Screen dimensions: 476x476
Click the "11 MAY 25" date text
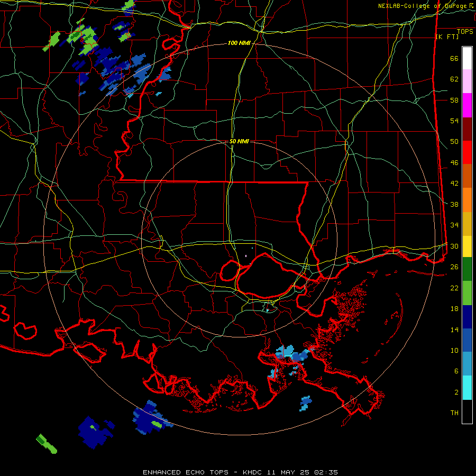tap(288, 472)
